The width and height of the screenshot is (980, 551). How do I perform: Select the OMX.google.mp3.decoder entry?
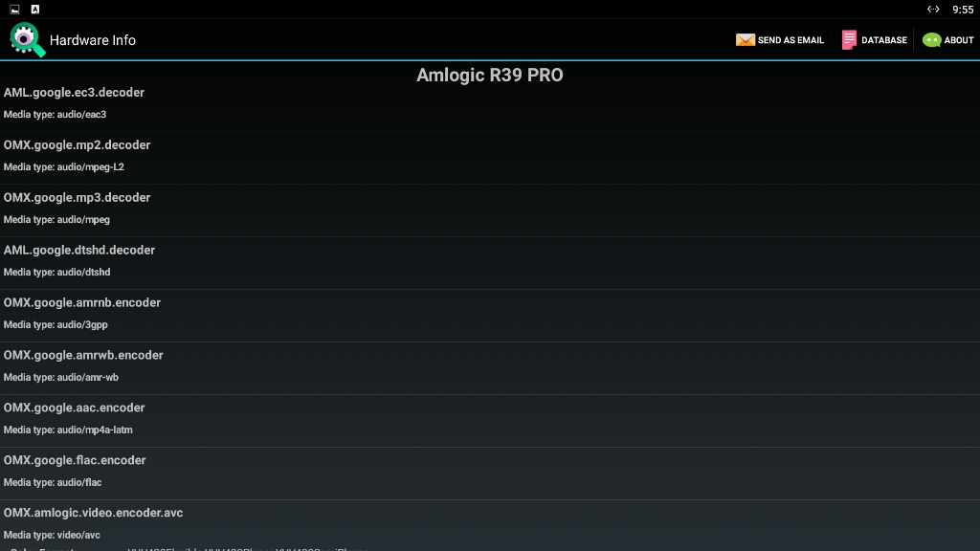(x=490, y=209)
